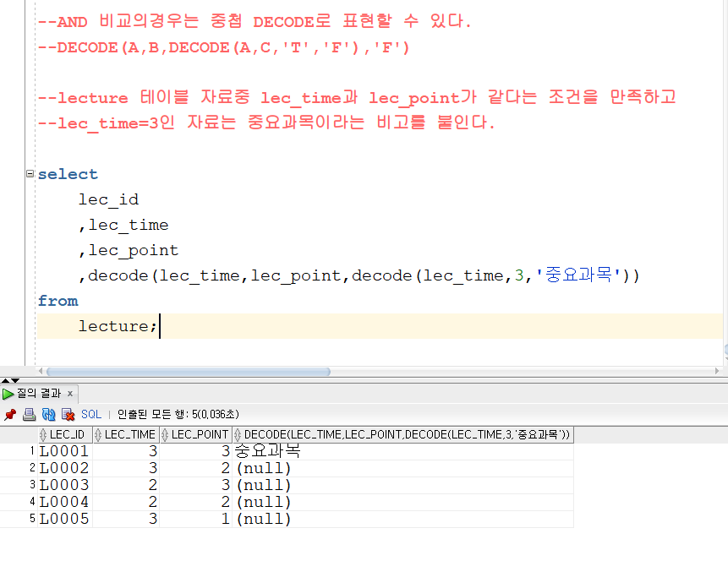Select the L0003 cell
Viewport: 728px width, 561px height.
tap(64, 485)
